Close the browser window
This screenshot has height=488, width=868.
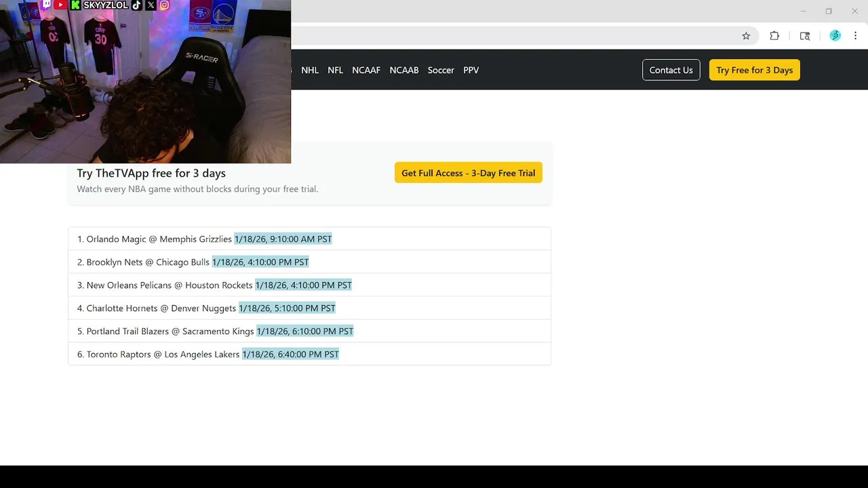[x=854, y=11]
